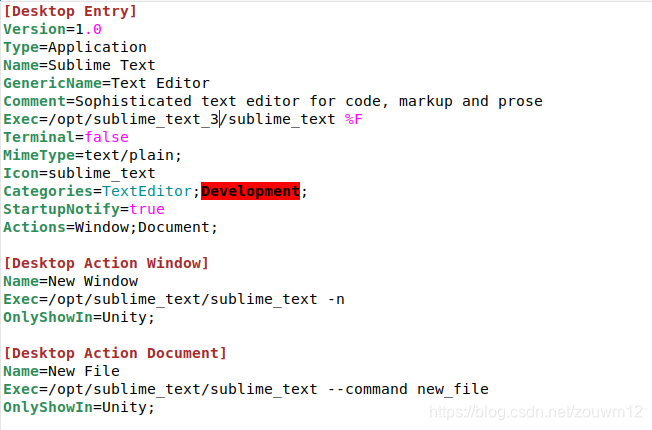
Task: Click the Exec line ending with %F
Action: (183, 119)
